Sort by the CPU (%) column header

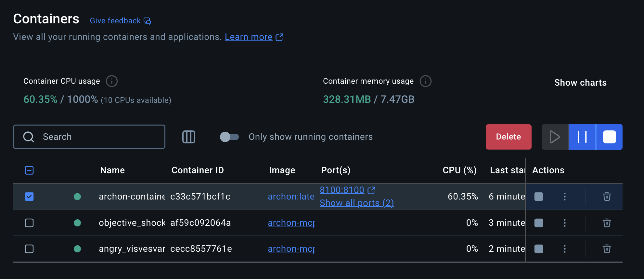459,170
